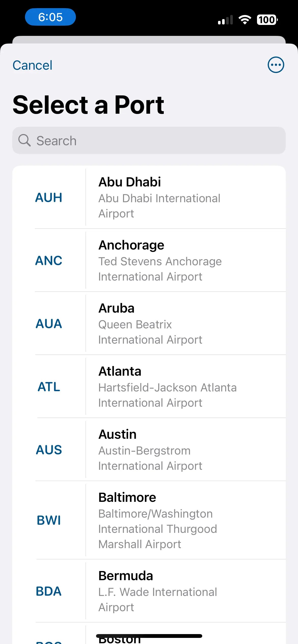This screenshot has width=298, height=644.
Task: Tap the battery level indicator
Action: pyautogui.click(x=267, y=20)
